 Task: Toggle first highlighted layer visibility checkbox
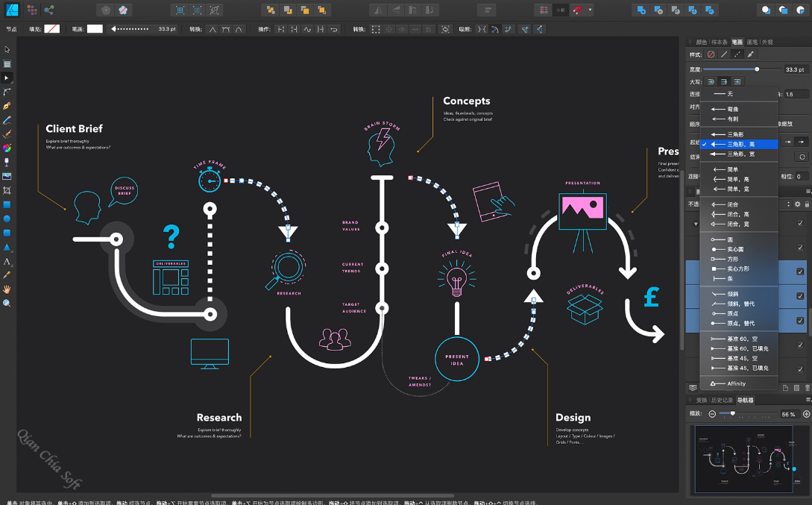pyautogui.click(x=800, y=272)
